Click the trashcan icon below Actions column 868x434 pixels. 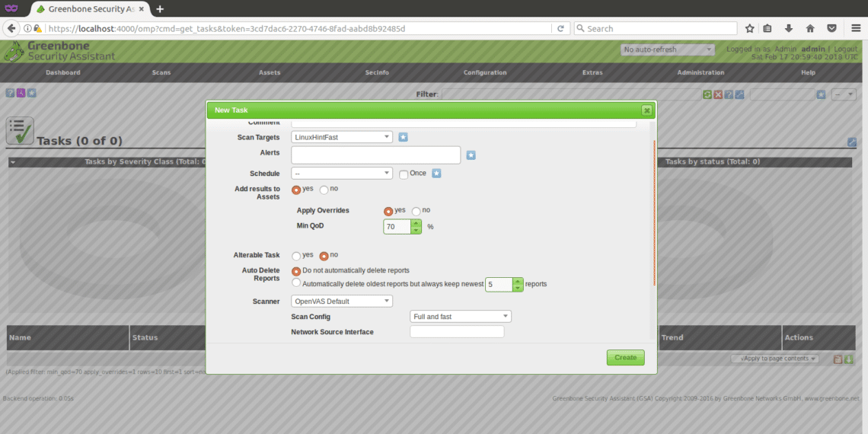838,359
